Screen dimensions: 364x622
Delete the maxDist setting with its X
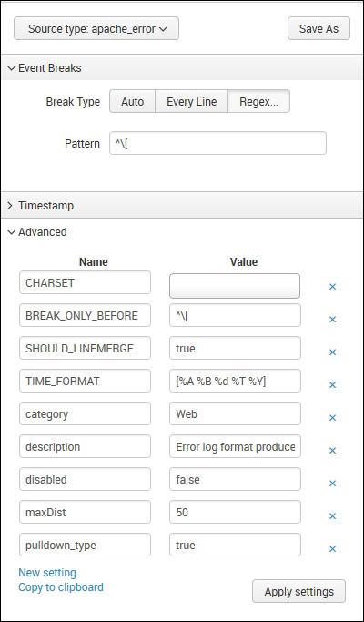click(x=332, y=516)
